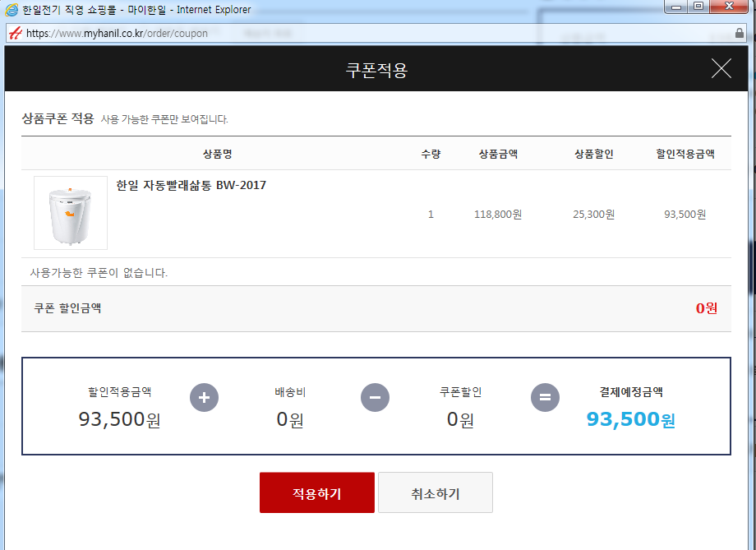Click the blue 93,500원 final payment amount
Screen dimensions: 756x550
pyautogui.click(x=630, y=419)
